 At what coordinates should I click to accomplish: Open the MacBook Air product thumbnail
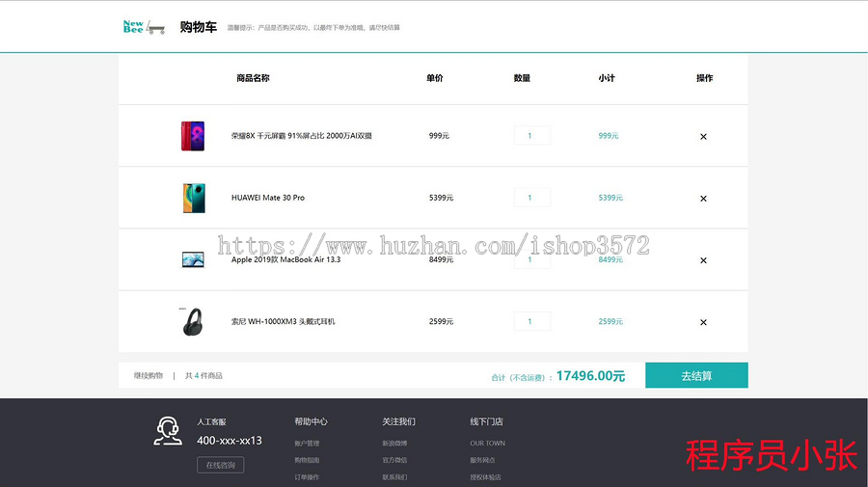point(193,259)
